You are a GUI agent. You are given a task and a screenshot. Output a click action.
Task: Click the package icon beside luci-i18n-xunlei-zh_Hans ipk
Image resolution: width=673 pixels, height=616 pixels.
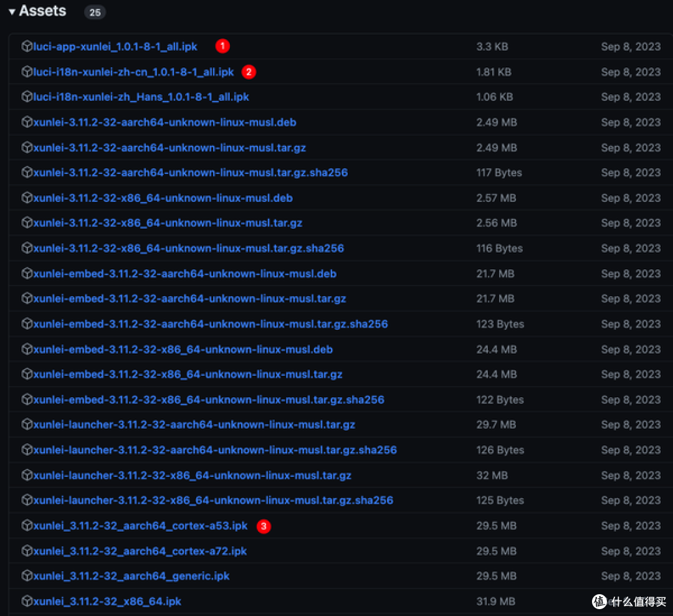tap(27, 97)
